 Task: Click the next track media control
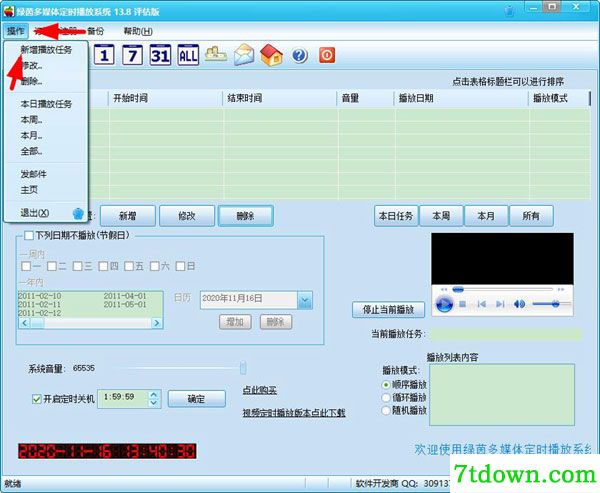(x=500, y=304)
